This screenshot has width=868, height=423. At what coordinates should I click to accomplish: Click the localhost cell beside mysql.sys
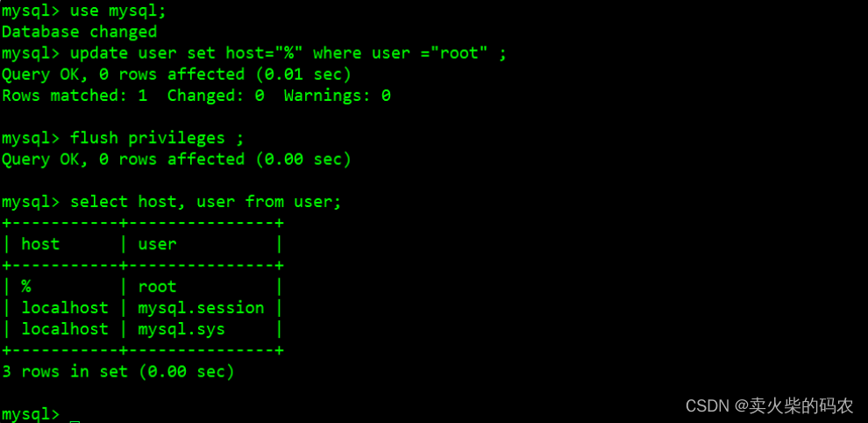tap(65, 329)
